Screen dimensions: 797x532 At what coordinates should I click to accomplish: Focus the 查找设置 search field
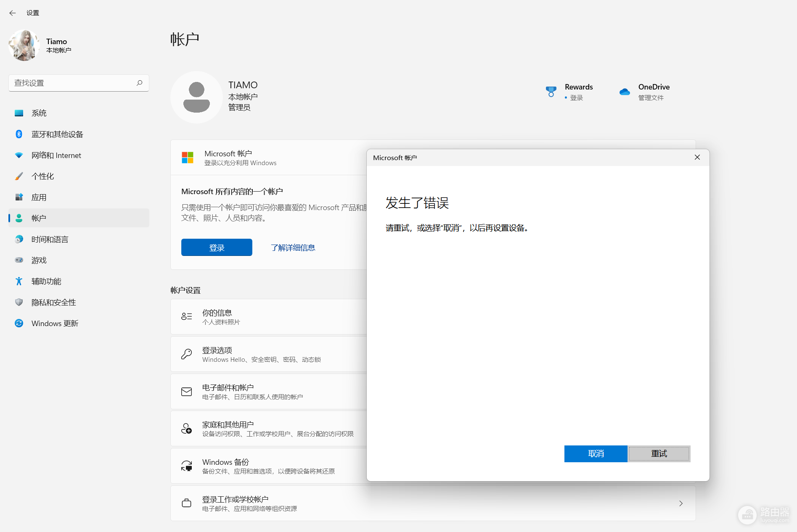click(79, 83)
